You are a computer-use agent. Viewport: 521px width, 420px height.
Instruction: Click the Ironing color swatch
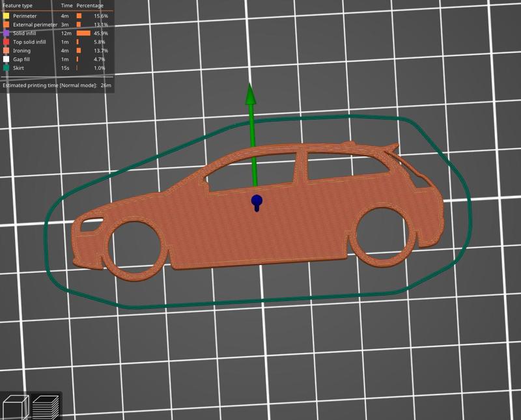[7, 51]
